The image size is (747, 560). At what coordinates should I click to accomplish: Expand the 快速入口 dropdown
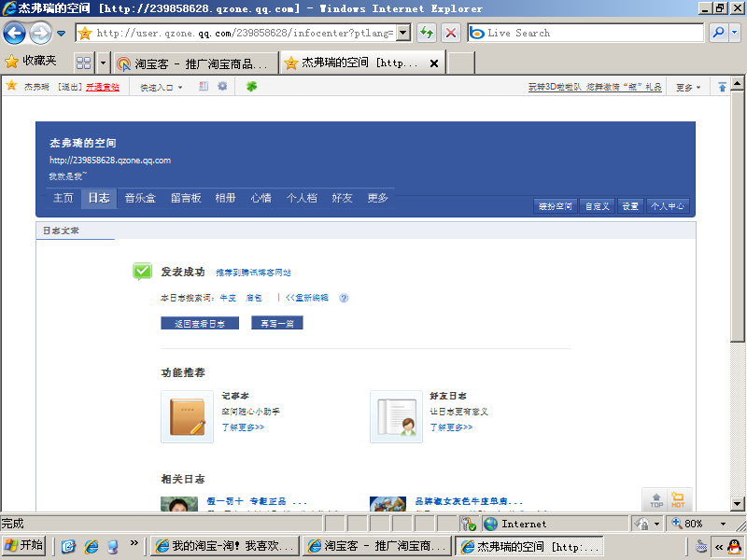click(161, 87)
